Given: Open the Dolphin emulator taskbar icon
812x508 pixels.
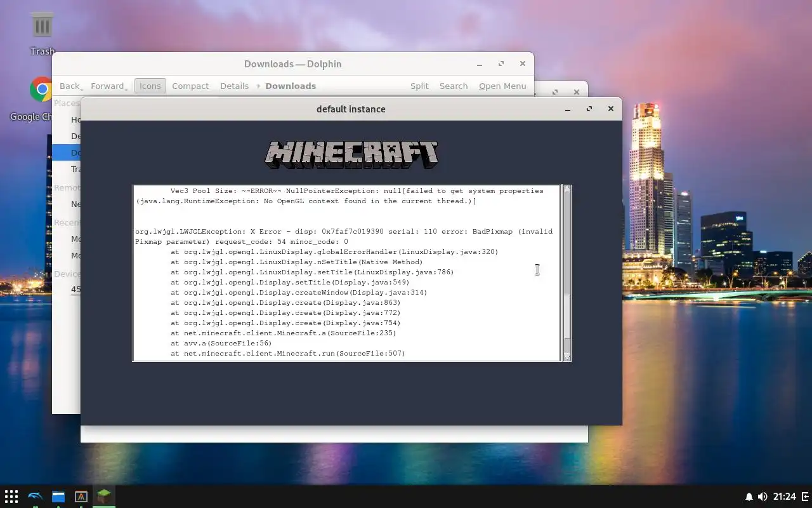Looking at the screenshot, I should (x=35, y=496).
